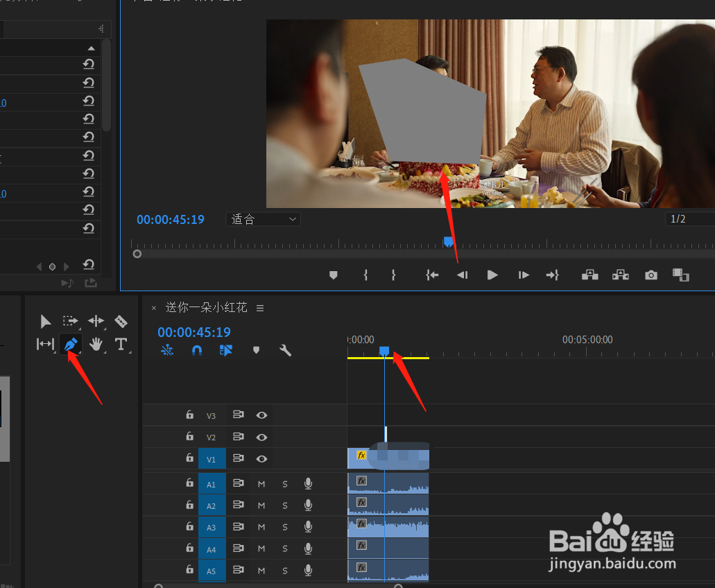Screen dimensions: 715x588
Task: Open the playback resolution 1/2 dropdown
Action: [x=690, y=219]
